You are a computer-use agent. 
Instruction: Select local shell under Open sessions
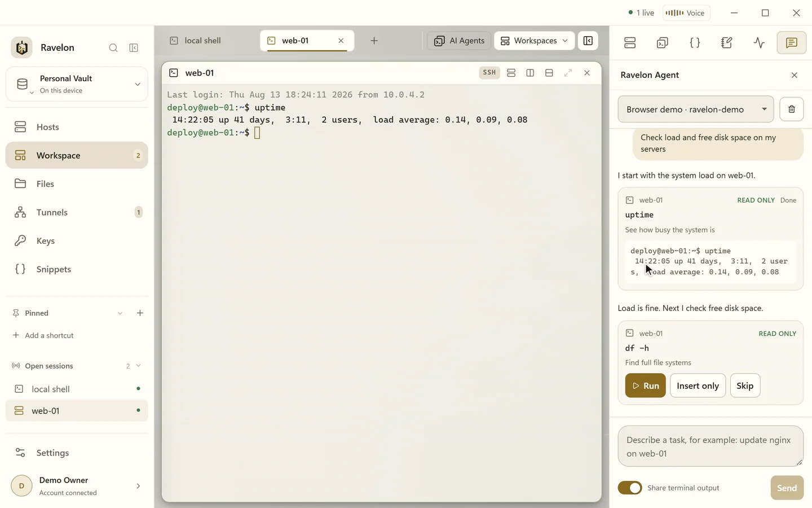pyautogui.click(x=77, y=389)
